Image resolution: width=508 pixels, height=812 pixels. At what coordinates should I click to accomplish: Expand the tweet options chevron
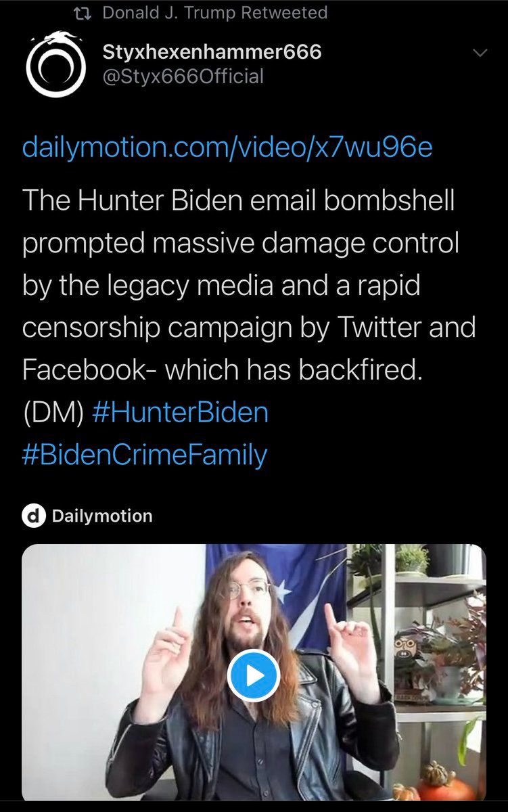click(x=480, y=53)
